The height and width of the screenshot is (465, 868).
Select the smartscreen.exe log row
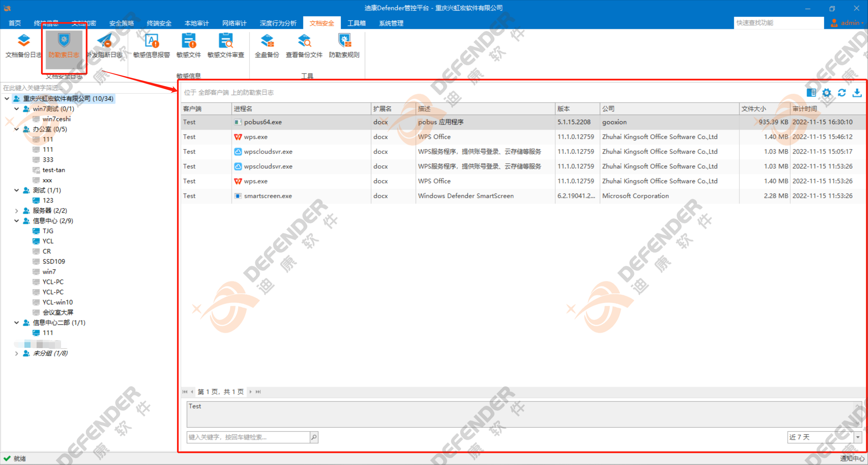(x=522, y=196)
